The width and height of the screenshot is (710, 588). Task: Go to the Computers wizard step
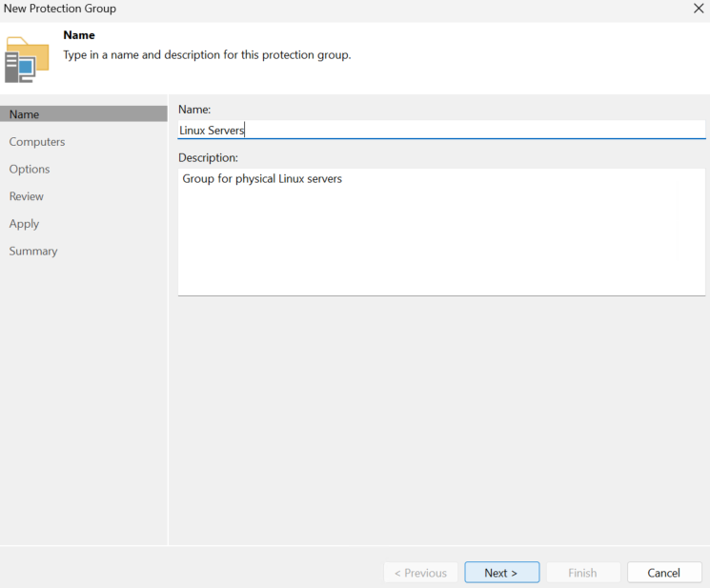coord(37,142)
